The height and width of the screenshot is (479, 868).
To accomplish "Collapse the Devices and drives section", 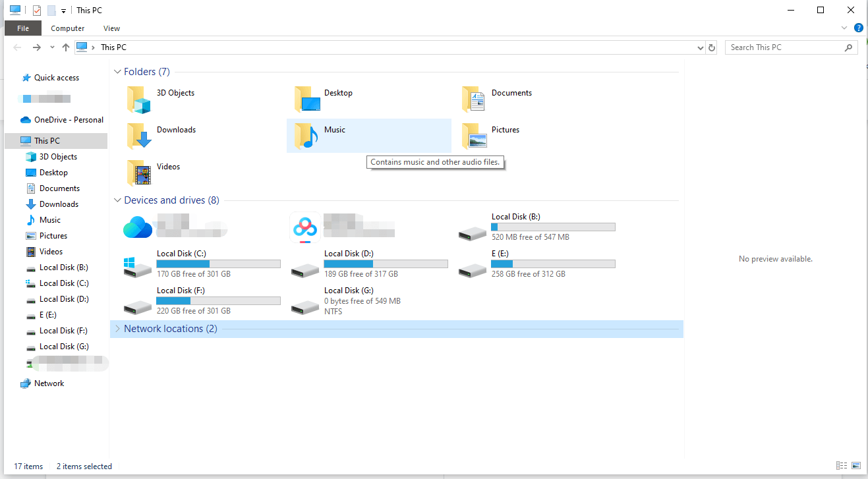I will [x=117, y=200].
